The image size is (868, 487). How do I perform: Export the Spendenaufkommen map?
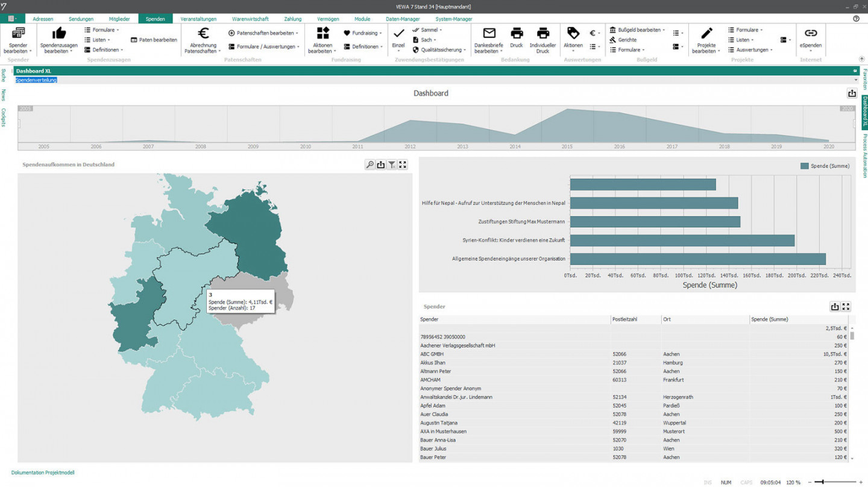tap(381, 165)
